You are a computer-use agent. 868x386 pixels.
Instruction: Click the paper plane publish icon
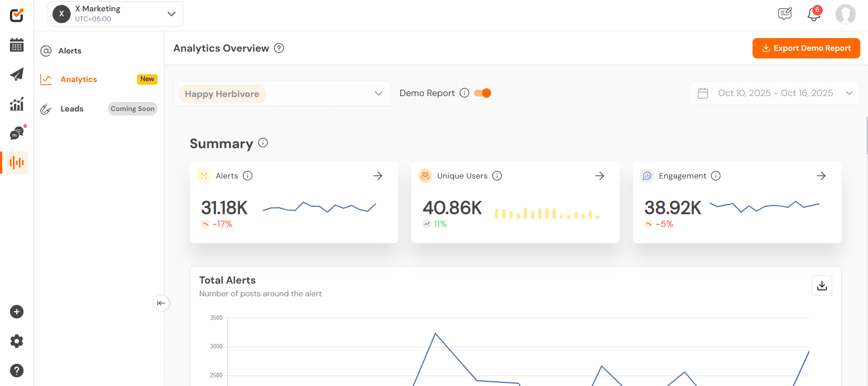(x=17, y=74)
